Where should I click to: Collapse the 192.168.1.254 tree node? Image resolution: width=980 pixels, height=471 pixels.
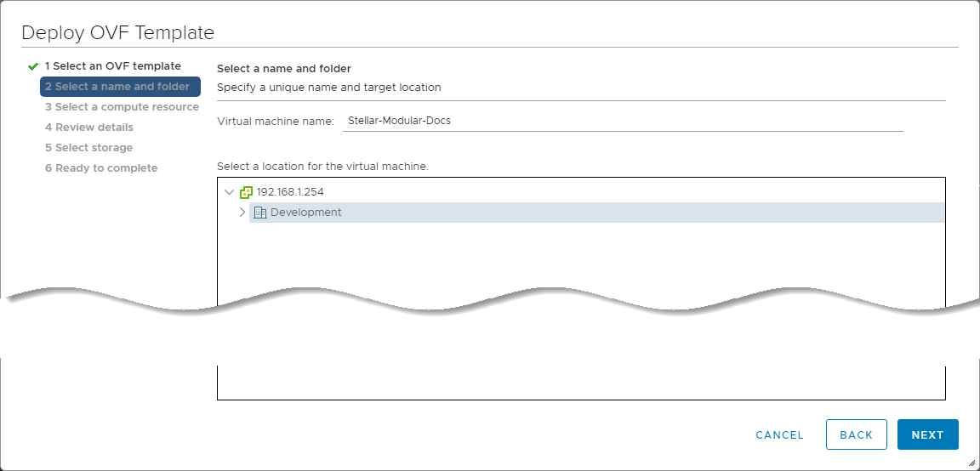[229, 192]
